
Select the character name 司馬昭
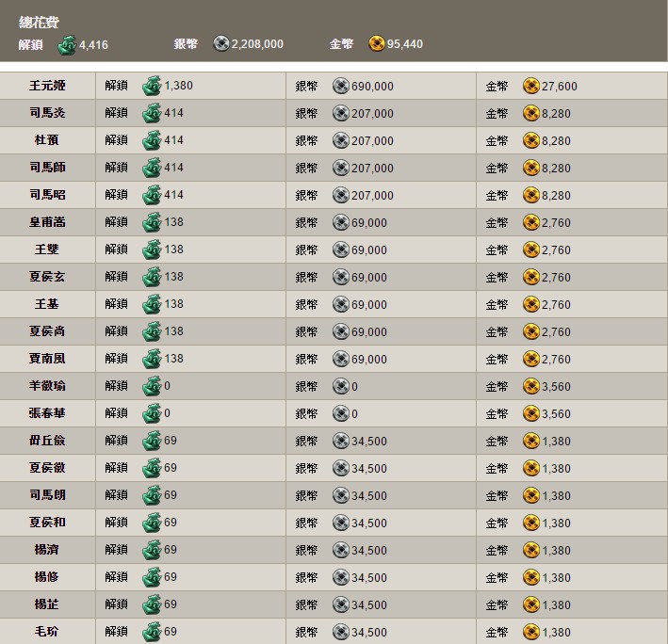pyautogui.click(x=47, y=196)
